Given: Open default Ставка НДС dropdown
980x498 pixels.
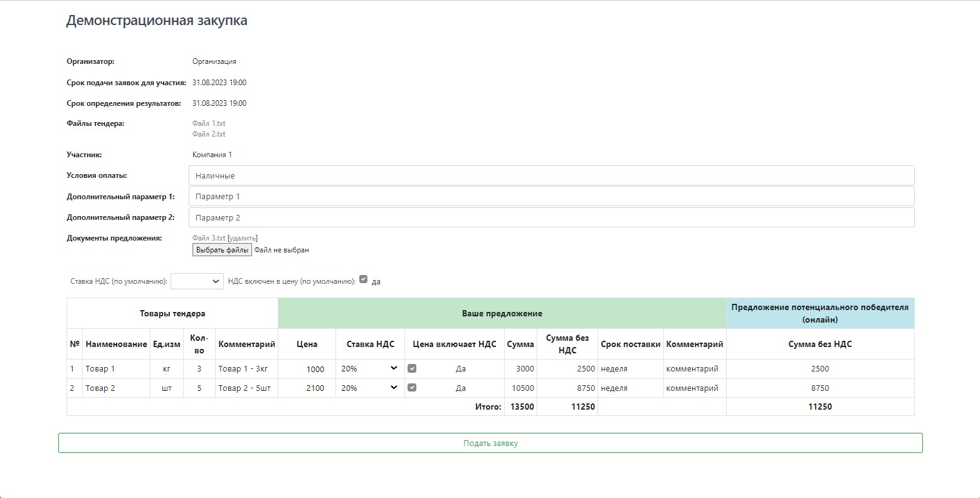Looking at the screenshot, I should pyautogui.click(x=197, y=281).
